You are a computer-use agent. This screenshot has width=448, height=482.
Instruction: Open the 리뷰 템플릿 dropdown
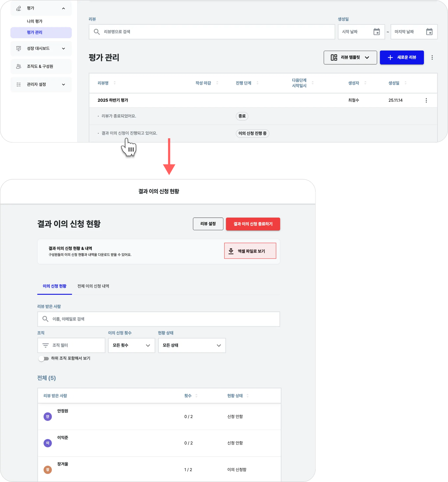[x=350, y=57]
